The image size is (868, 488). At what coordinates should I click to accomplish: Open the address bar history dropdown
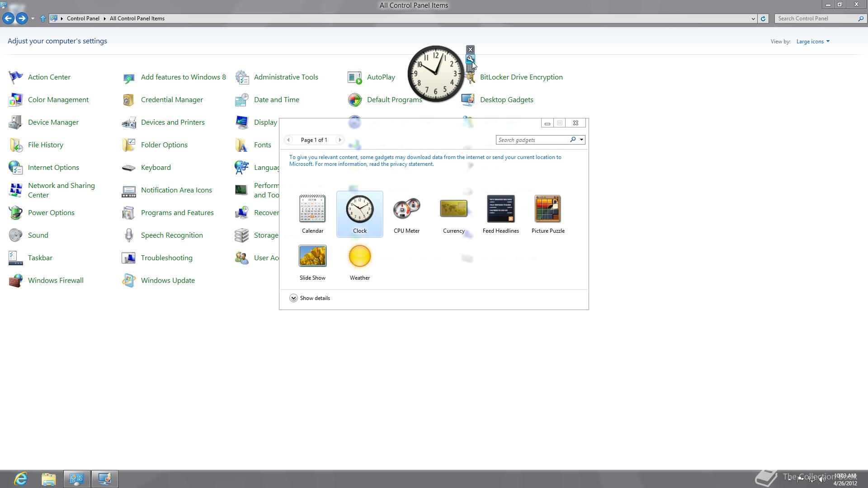753,19
